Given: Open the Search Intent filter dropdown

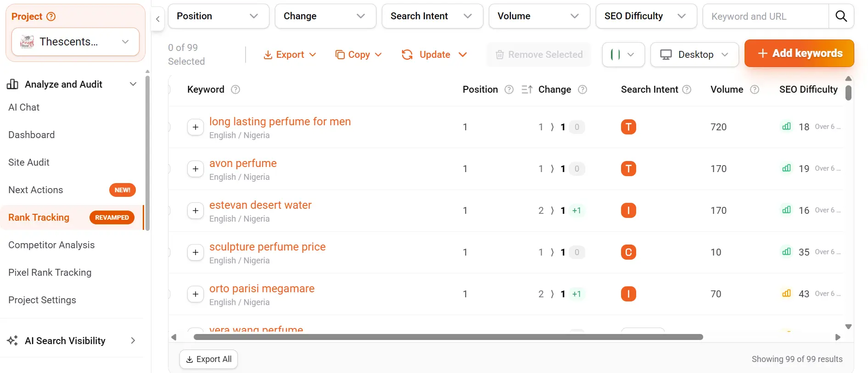Looking at the screenshot, I should click(432, 16).
